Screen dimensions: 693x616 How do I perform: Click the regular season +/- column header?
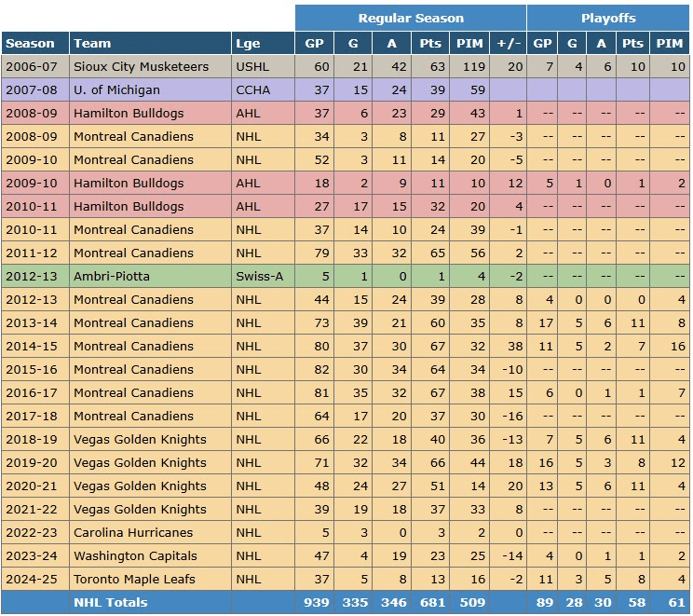coord(509,44)
